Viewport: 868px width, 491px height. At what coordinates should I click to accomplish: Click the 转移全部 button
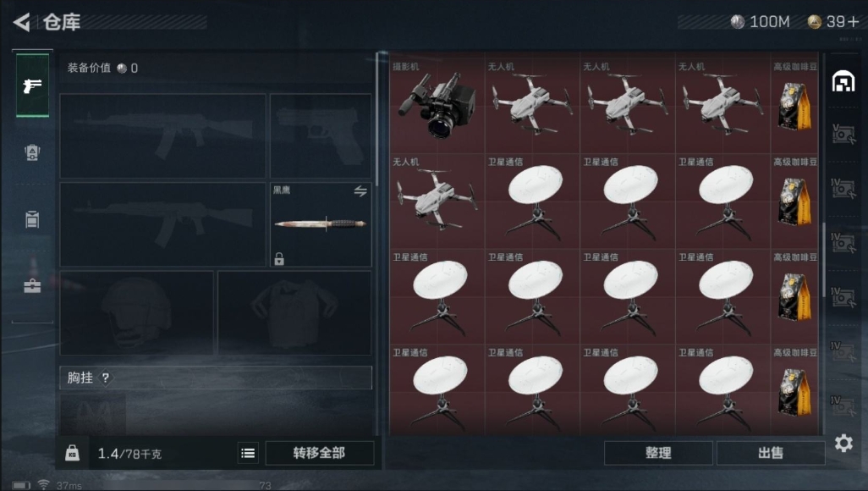(x=320, y=453)
